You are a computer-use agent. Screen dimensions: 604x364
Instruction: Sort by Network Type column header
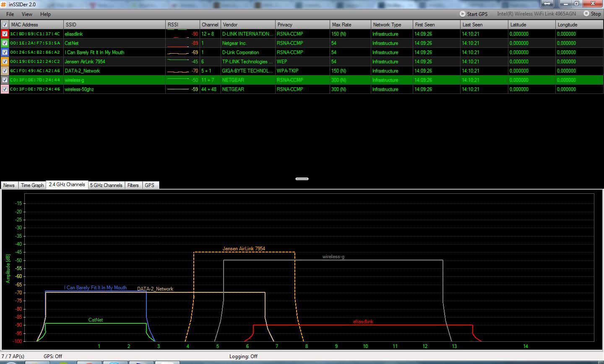(x=392, y=25)
